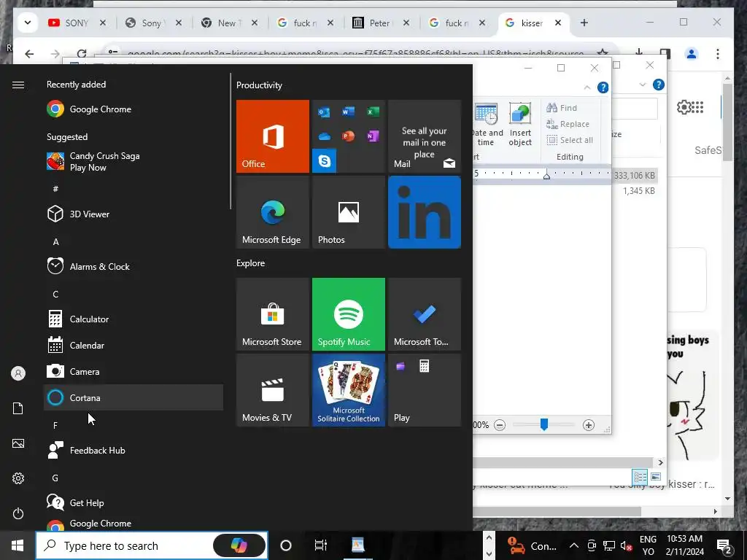Open the clock showing 10:53 AM
The image size is (747, 560).
click(x=684, y=545)
